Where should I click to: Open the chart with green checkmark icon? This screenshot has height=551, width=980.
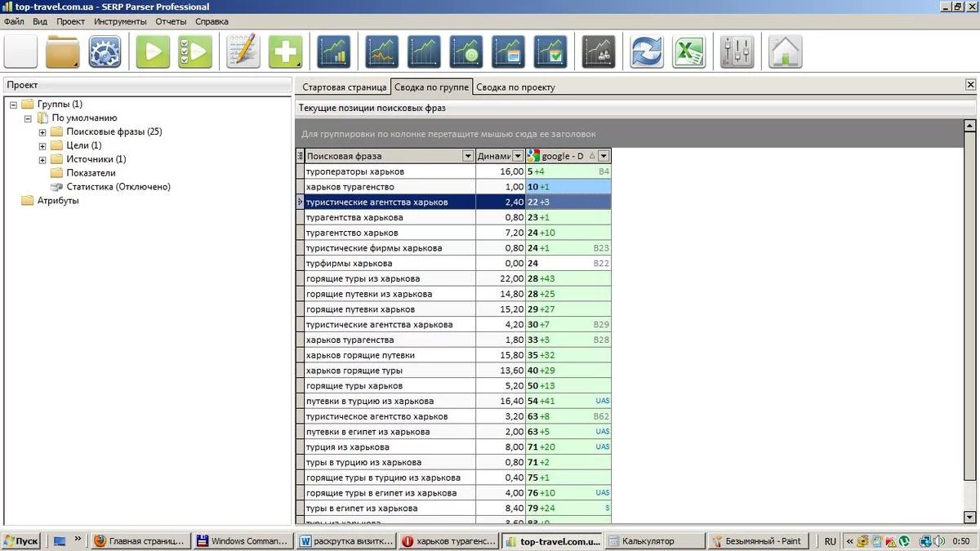[x=550, y=52]
